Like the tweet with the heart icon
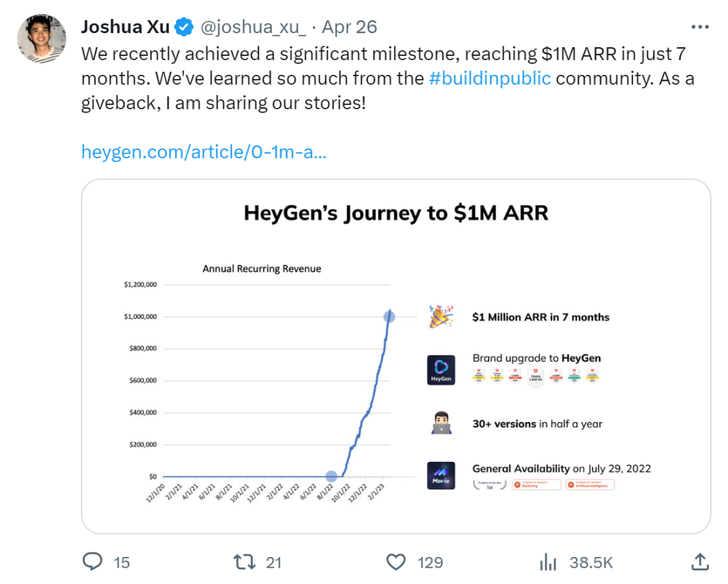 (x=396, y=562)
